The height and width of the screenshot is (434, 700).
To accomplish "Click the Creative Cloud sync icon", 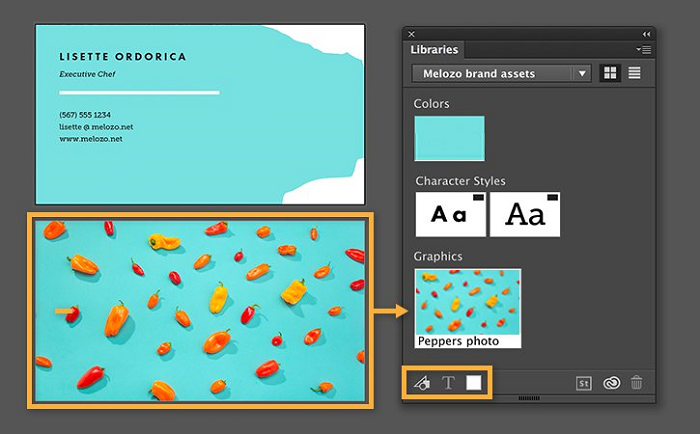I will click(x=611, y=383).
